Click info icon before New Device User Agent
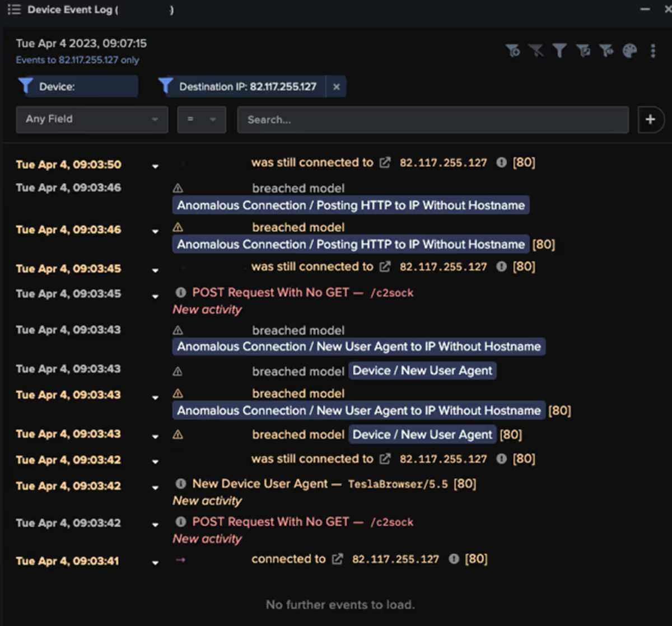672x626 pixels. click(x=180, y=484)
